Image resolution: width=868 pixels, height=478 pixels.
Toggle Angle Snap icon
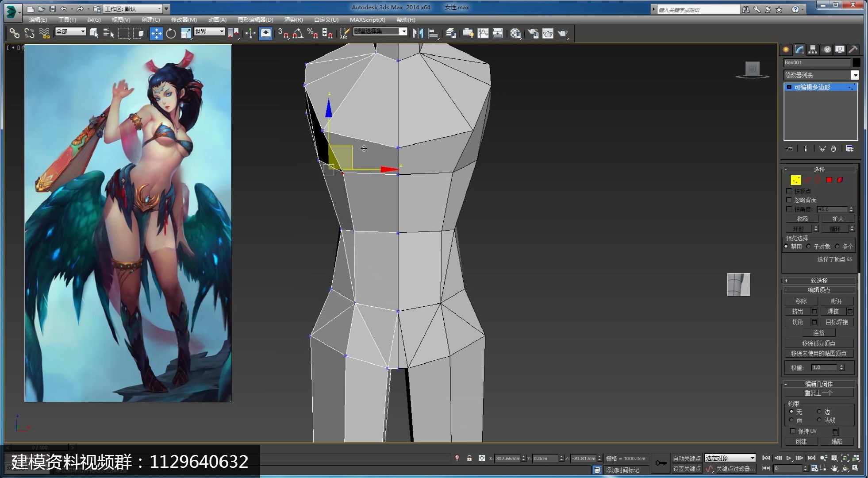(x=298, y=33)
